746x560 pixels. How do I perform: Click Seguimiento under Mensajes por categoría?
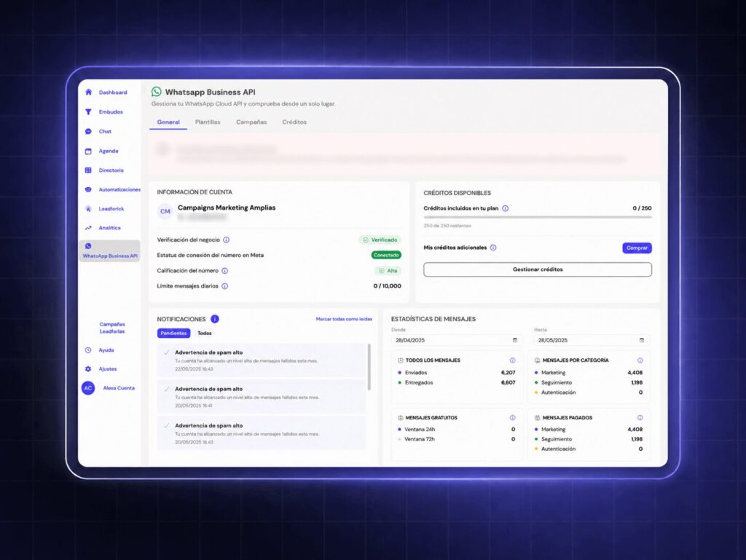556,383
